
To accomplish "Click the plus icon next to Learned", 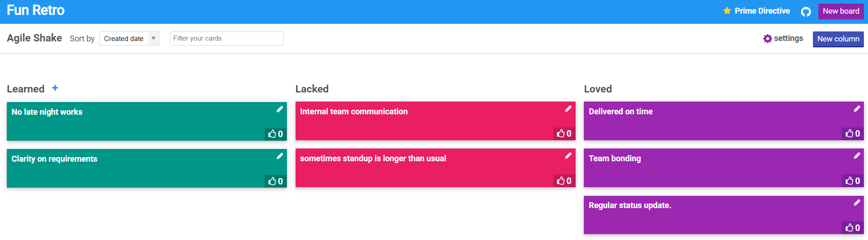I will click(x=55, y=88).
